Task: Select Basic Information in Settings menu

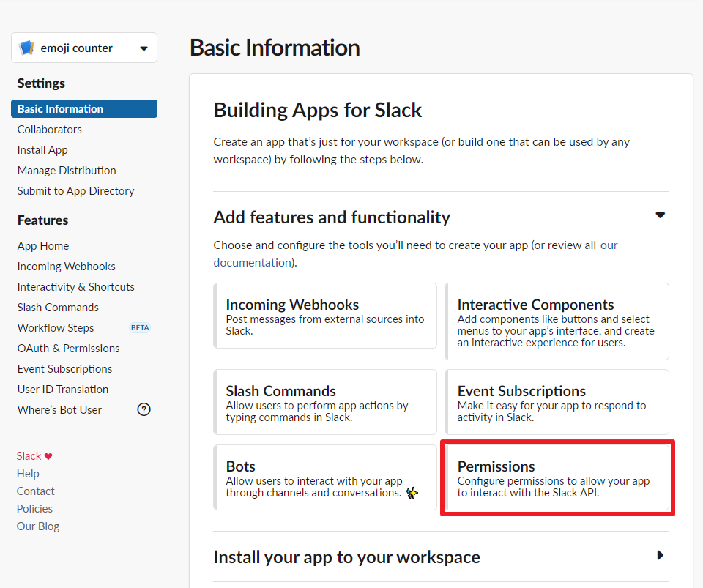Action: tap(84, 109)
